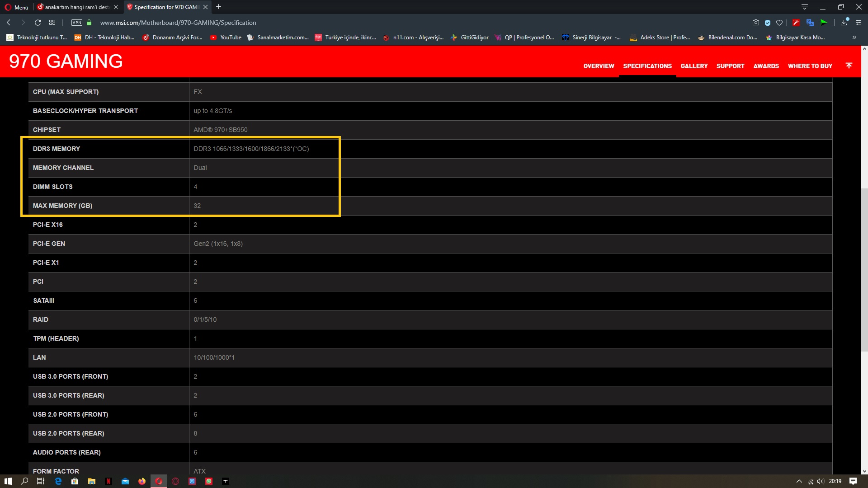868x488 pixels.
Task: Go forward to next page
Action: [23, 23]
